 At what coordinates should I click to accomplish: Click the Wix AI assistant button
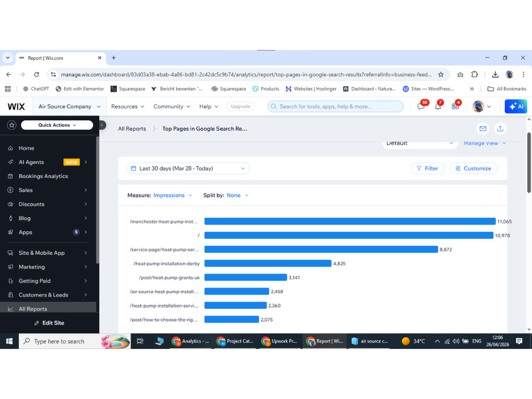click(x=516, y=106)
